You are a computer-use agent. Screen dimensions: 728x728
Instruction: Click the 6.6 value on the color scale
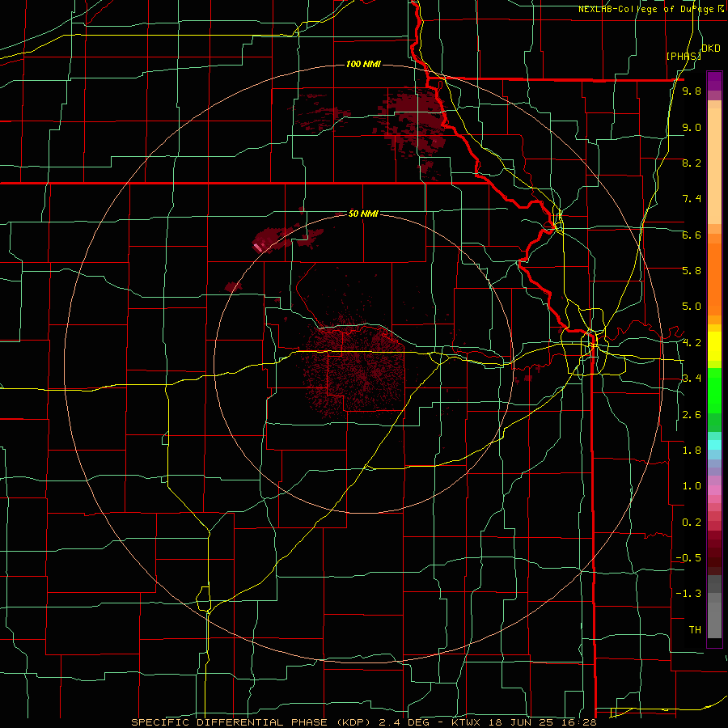[x=692, y=235]
